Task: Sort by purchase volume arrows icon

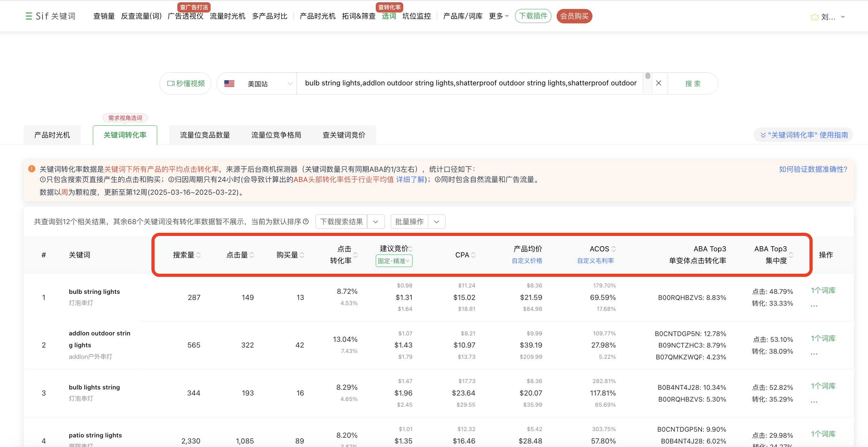Action: point(302,255)
